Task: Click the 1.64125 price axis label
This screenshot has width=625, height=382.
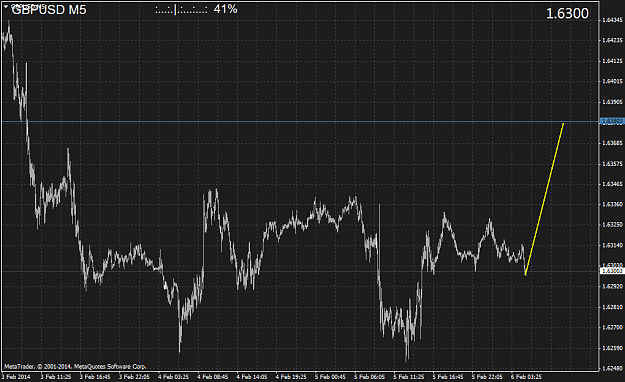Action: 612,61
